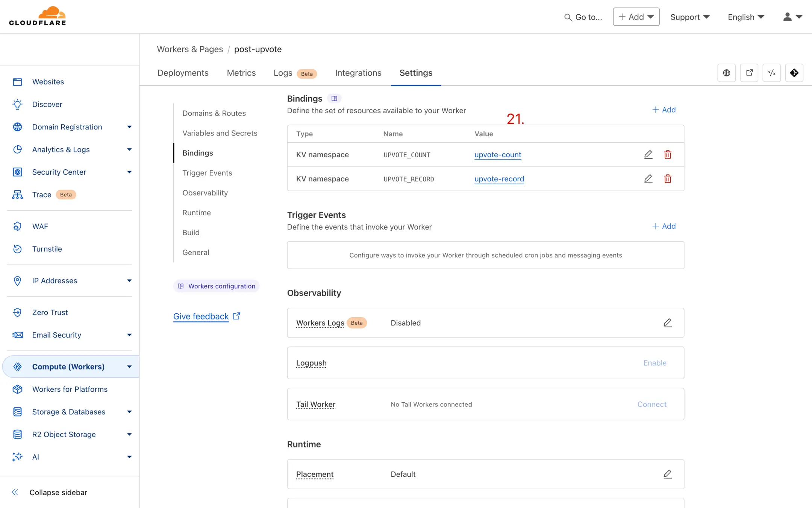Expand IP Addresses menu
Screen dimensions: 812x508
pos(129,281)
